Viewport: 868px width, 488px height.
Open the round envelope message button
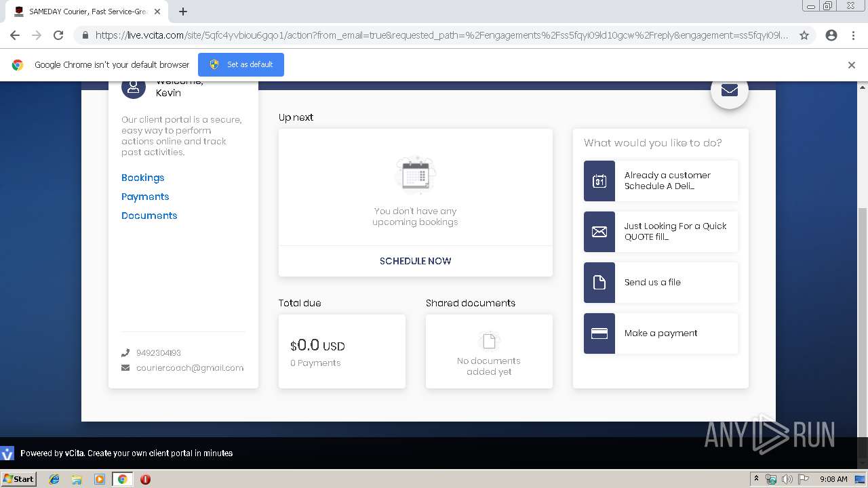tap(729, 90)
